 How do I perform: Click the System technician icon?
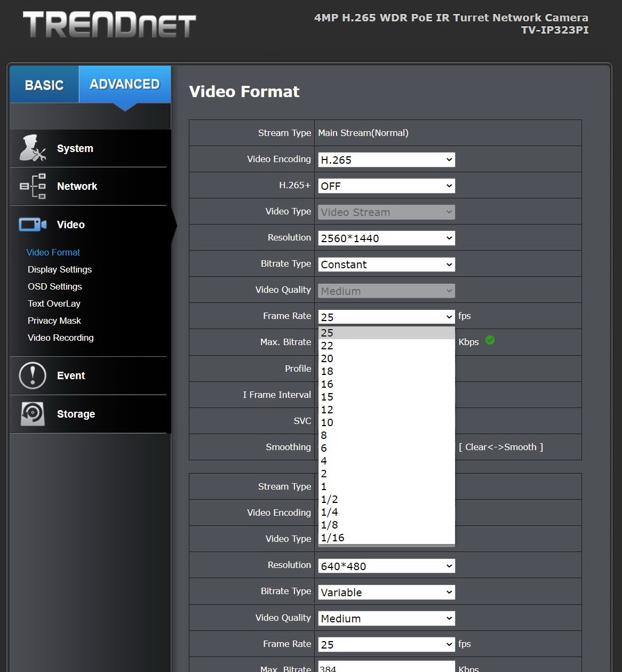tap(33, 148)
